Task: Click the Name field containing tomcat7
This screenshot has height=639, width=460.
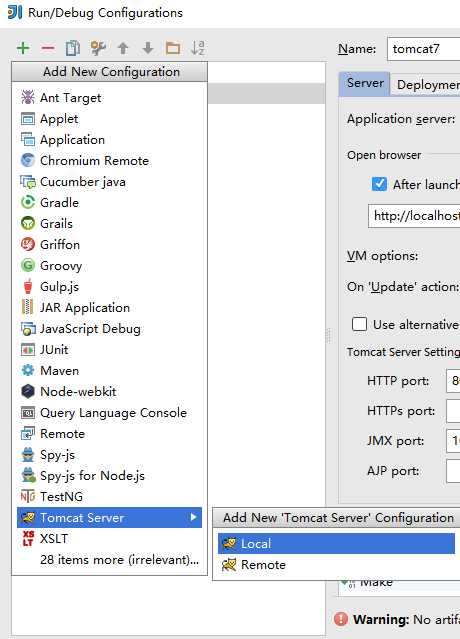Action: click(423, 49)
